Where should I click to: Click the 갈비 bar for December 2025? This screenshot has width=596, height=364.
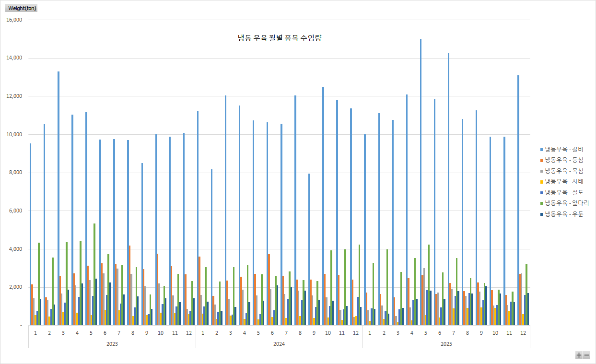coord(518,200)
